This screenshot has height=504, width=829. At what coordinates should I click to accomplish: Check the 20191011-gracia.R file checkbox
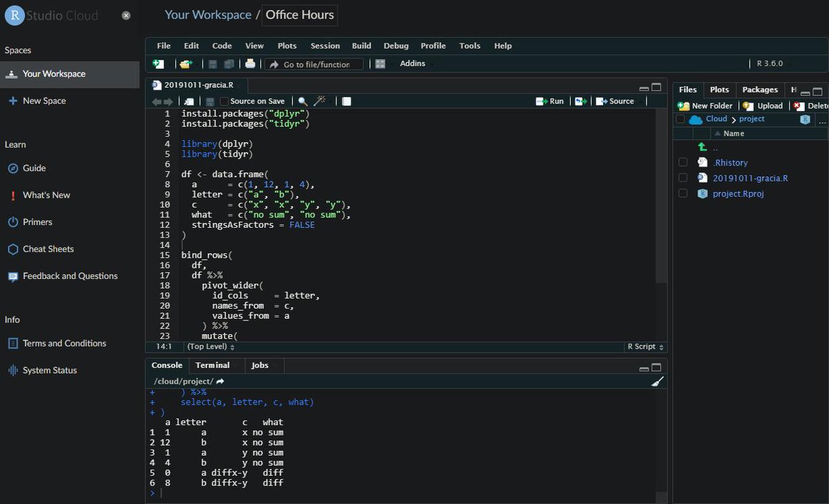(x=683, y=177)
